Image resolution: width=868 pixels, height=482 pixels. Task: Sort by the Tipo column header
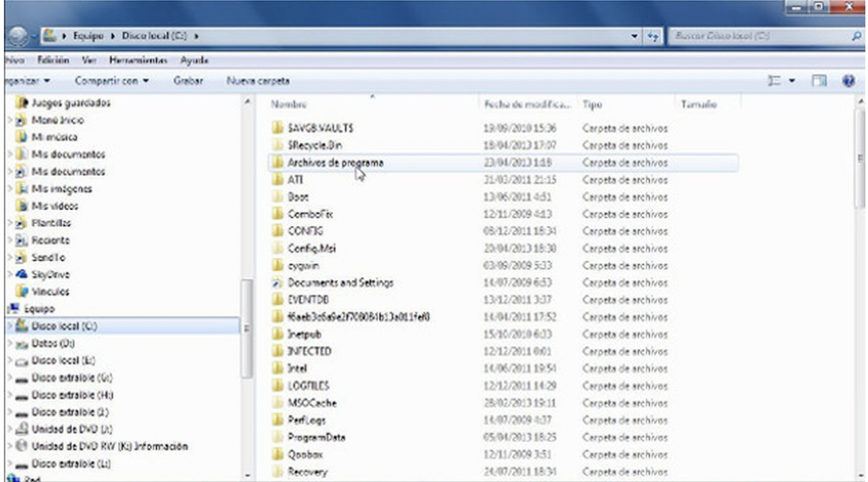[592, 104]
